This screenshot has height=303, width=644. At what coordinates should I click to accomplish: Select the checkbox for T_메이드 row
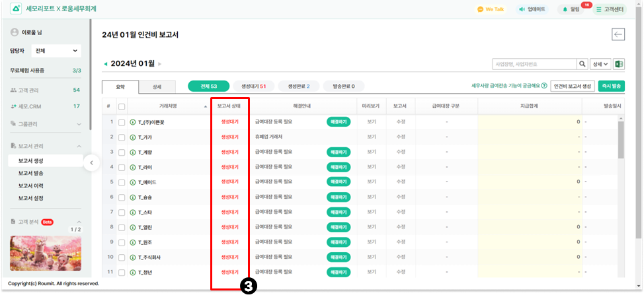point(121,182)
